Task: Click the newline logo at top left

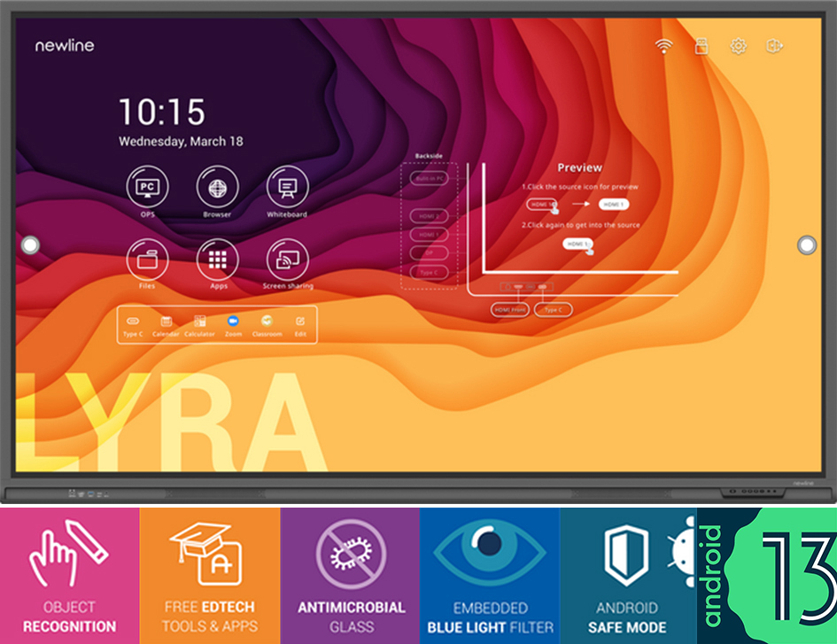Action: [x=65, y=45]
